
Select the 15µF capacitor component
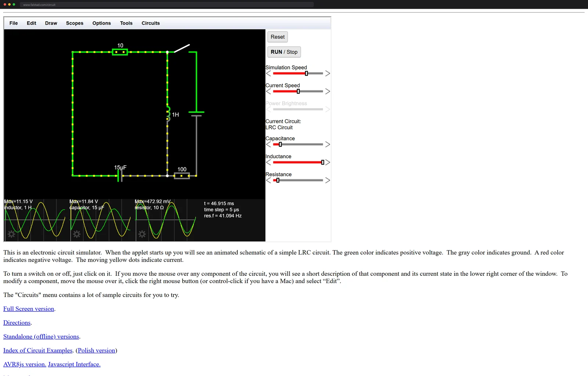(x=120, y=176)
